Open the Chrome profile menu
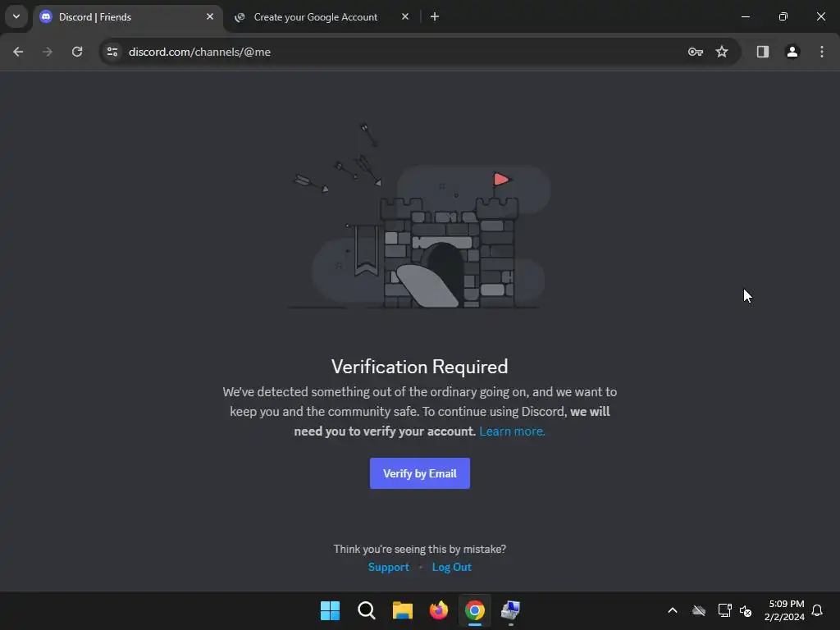Screen dimensions: 840x630 click(x=792, y=52)
